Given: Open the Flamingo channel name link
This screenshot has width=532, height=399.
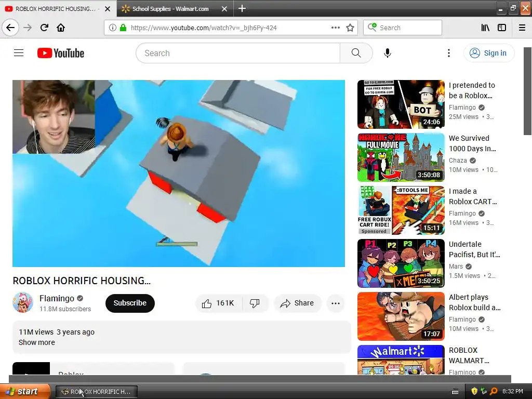Looking at the screenshot, I should [57, 298].
